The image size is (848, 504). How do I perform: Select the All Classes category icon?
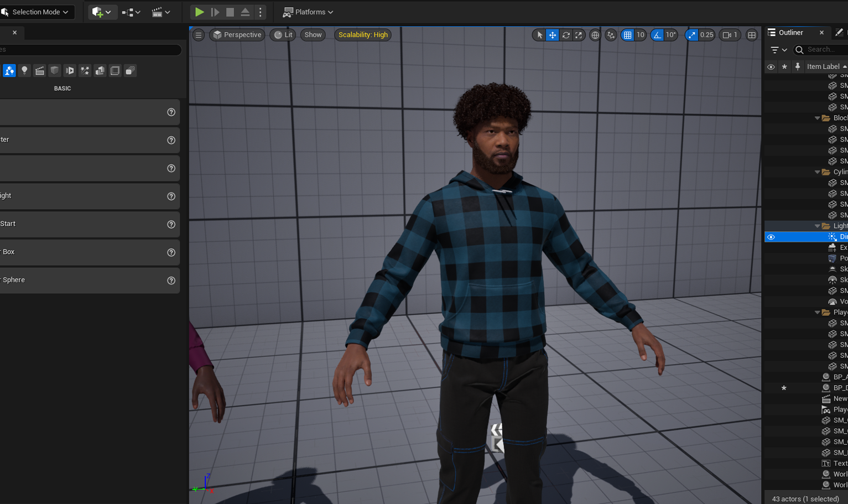point(130,70)
